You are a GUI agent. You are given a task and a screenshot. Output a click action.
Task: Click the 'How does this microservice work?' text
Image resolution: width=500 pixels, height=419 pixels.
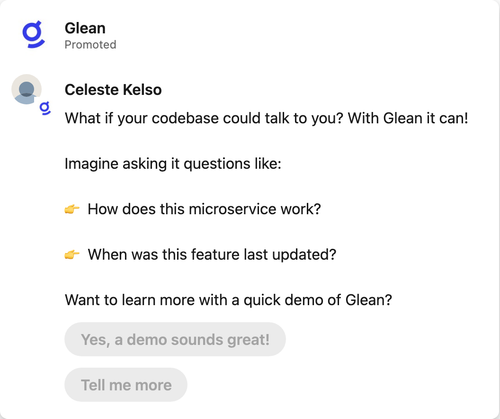204,209
